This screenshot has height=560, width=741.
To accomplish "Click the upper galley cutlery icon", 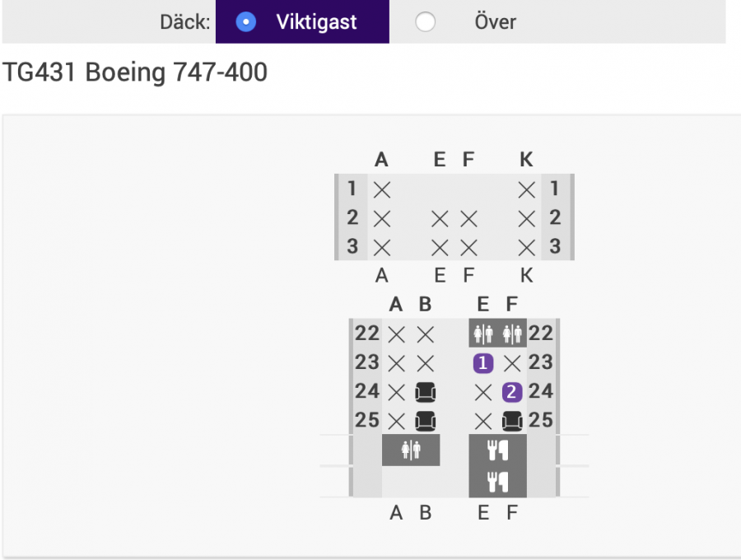I will [497, 450].
